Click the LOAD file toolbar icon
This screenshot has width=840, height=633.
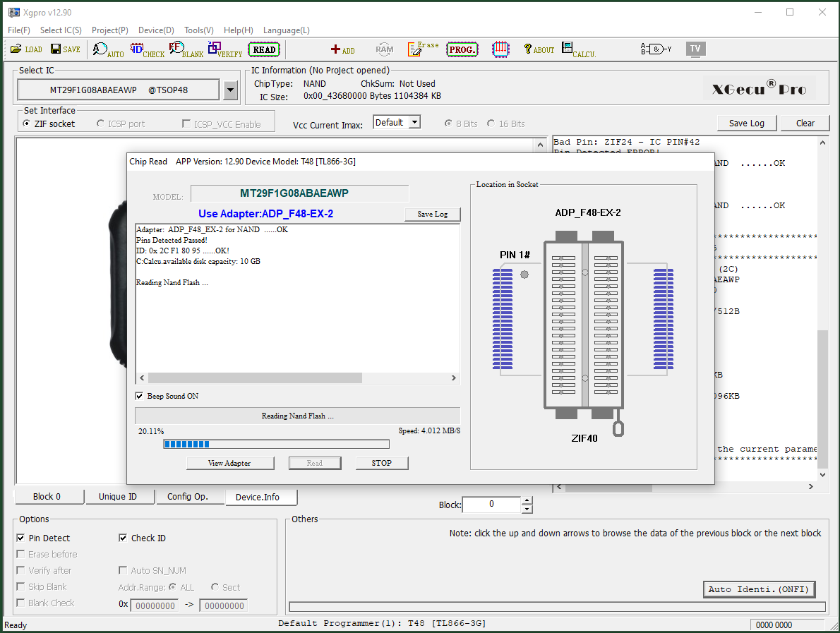25,49
